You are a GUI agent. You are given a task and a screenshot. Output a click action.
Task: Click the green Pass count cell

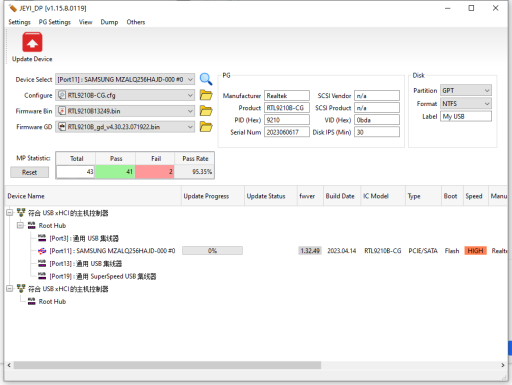point(115,172)
